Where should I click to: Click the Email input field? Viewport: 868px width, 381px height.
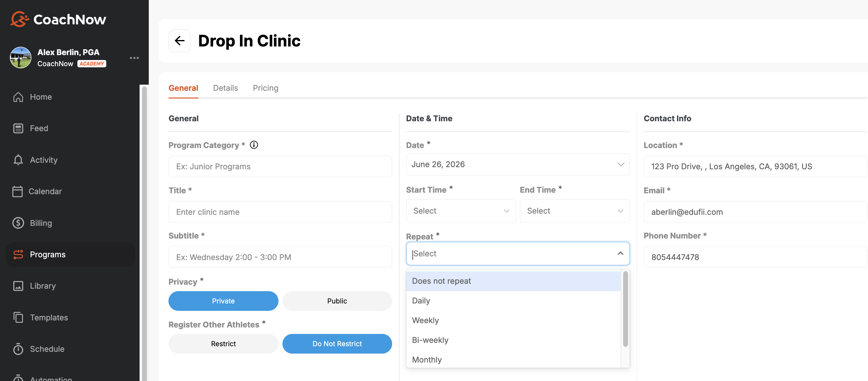pyautogui.click(x=756, y=212)
